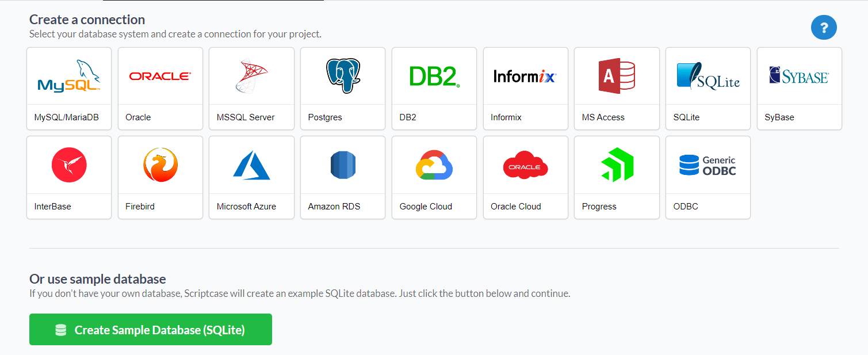Viewport: 868px width, 355px height.
Task: Select the SQLite database option
Action: click(708, 89)
